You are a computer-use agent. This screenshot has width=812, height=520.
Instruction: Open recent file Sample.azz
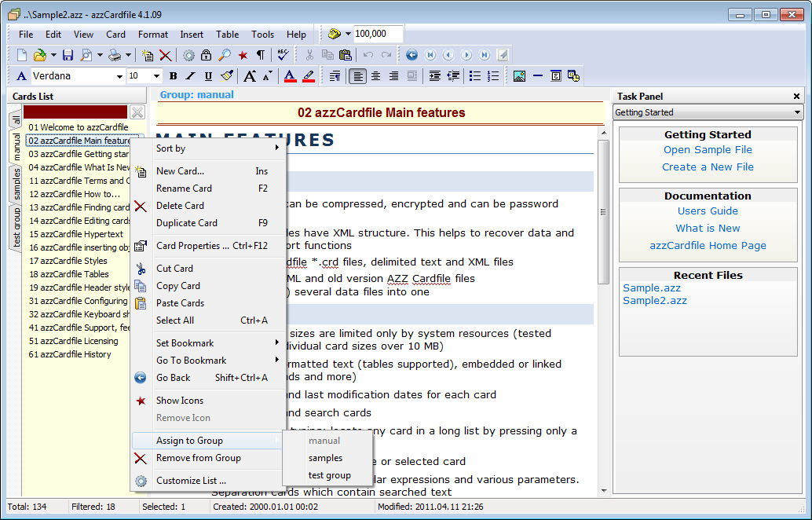click(x=651, y=287)
